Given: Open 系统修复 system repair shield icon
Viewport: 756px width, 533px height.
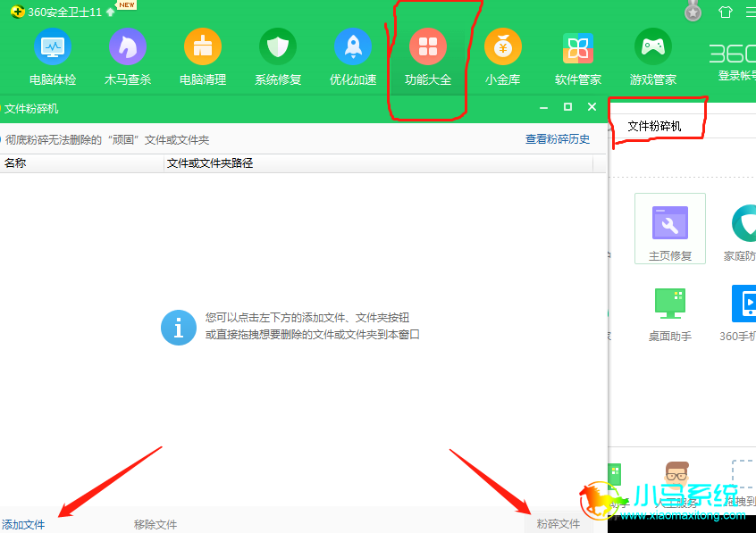Looking at the screenshot, I should 278,46.
